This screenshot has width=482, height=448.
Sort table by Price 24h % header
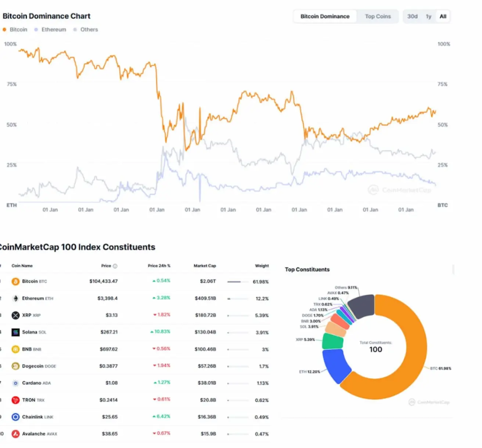coord(159,266)
